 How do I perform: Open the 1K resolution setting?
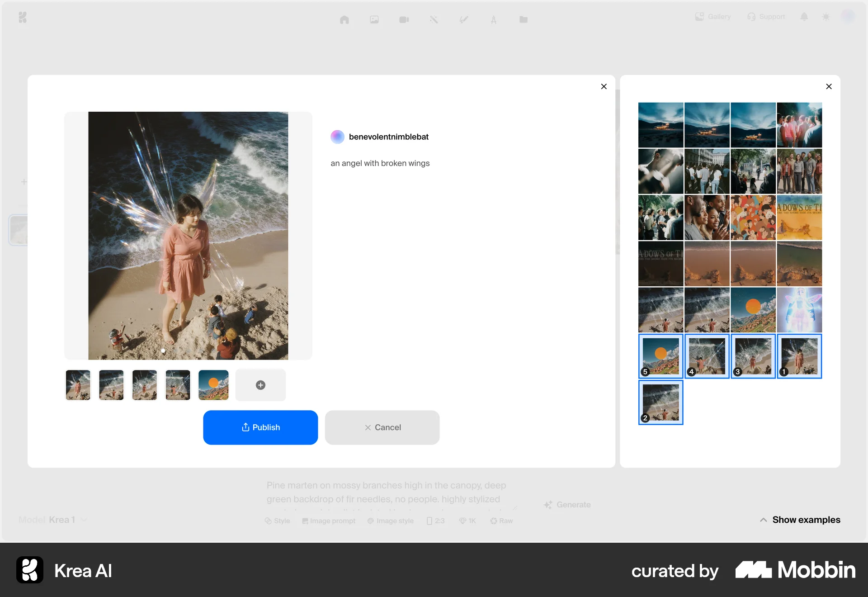[x=467, y=521]
